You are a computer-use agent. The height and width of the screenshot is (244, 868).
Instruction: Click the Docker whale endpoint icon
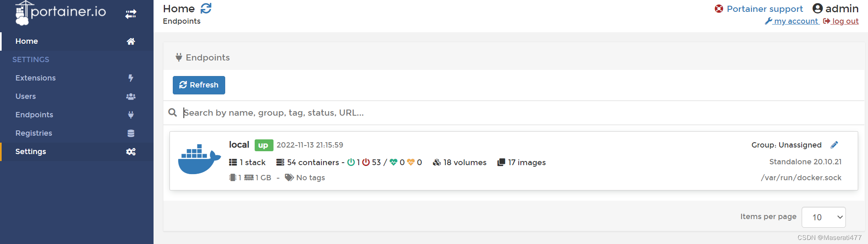point(199,159)
